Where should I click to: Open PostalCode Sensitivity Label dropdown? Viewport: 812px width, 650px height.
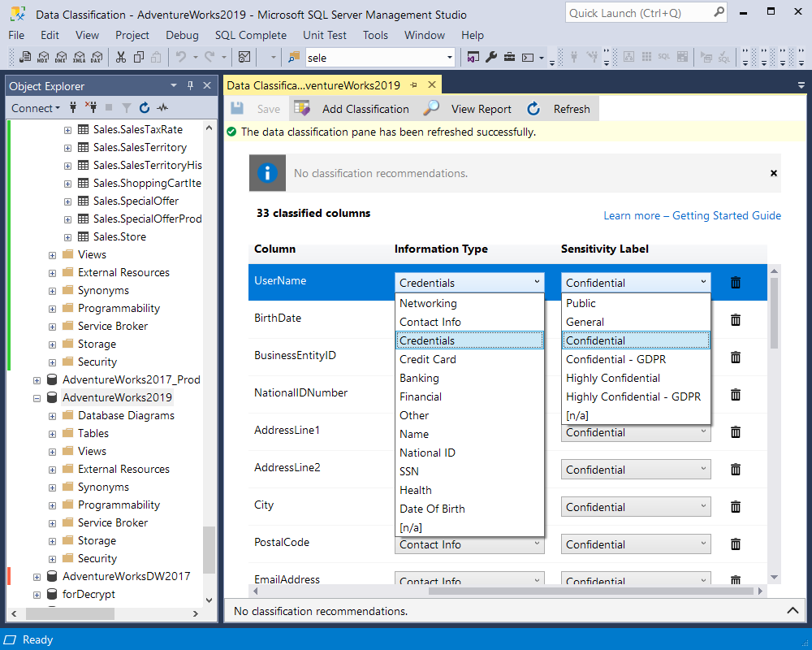tap(636, 544)
